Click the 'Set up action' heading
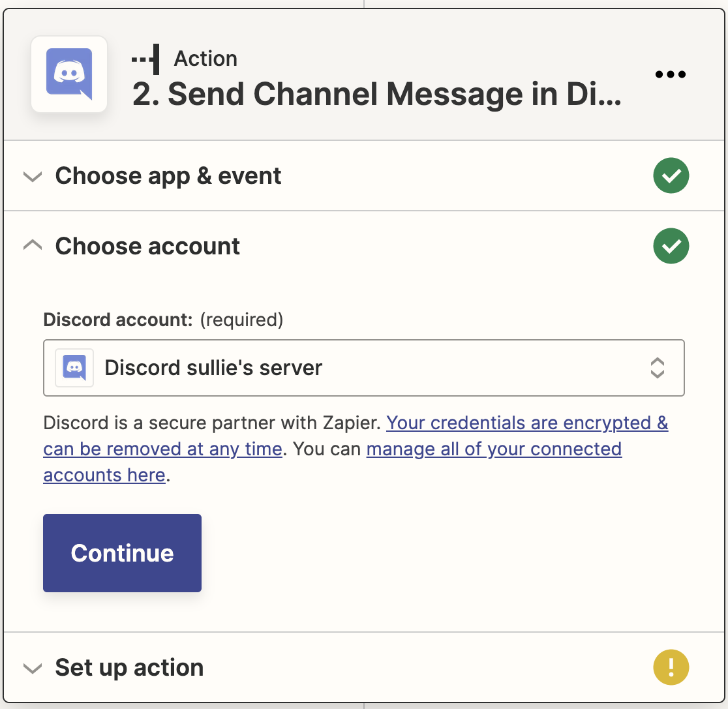728x709 pixels. [129, 668]
